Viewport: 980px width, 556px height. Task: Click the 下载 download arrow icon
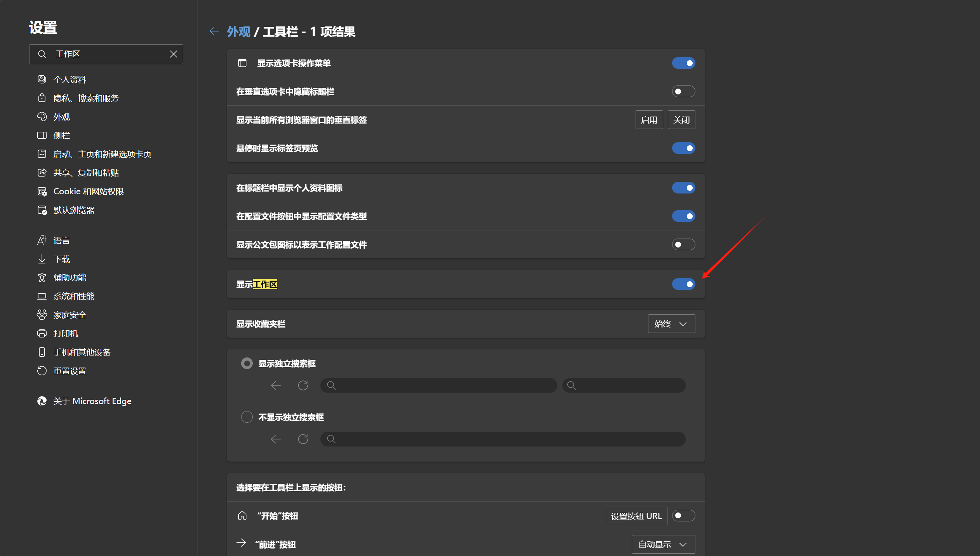pyautogui.click(x=42, y=259)
